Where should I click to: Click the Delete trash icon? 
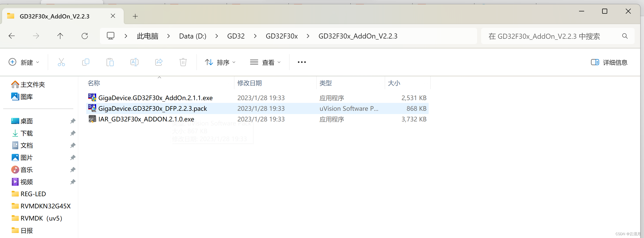click(x=183, y=62)
